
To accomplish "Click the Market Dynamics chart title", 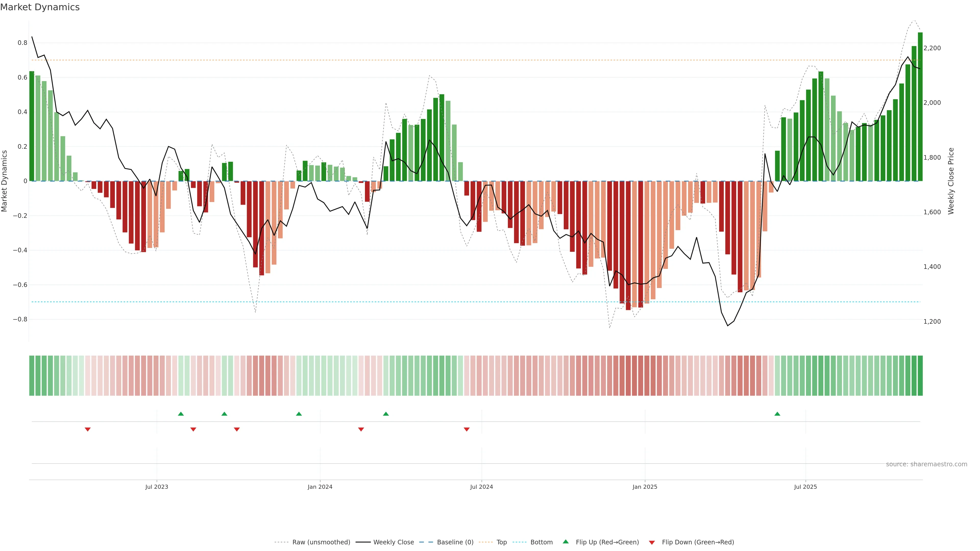I will (x=40, y=7).
